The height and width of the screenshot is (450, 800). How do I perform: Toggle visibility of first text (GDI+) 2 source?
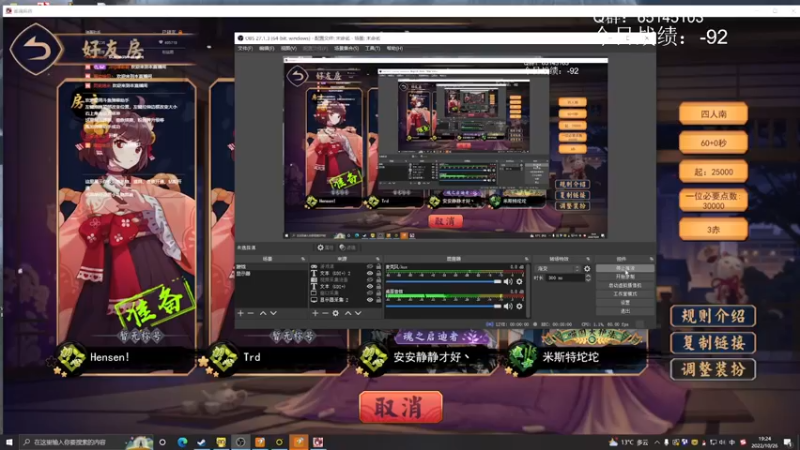(x=370, y=273)
